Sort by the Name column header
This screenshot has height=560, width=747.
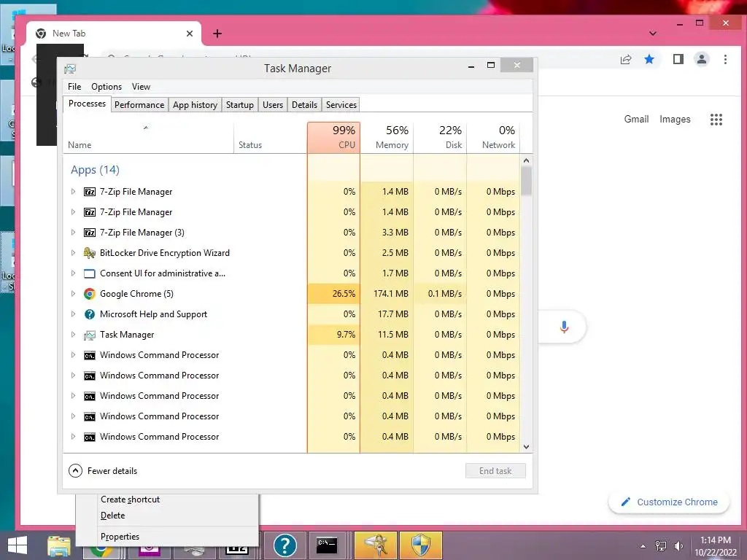148,138
